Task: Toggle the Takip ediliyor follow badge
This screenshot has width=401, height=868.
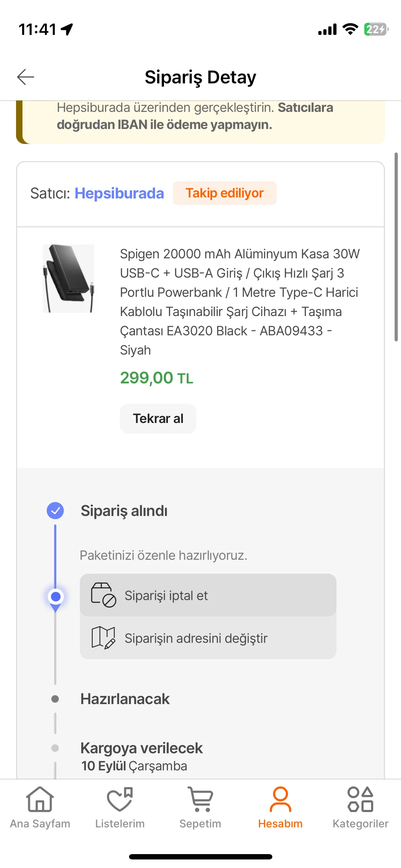Action: [x=225, y=193]
